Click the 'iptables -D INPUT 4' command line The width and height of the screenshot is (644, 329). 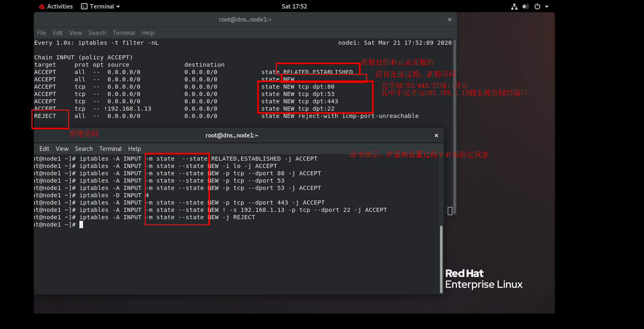(114, 195)
